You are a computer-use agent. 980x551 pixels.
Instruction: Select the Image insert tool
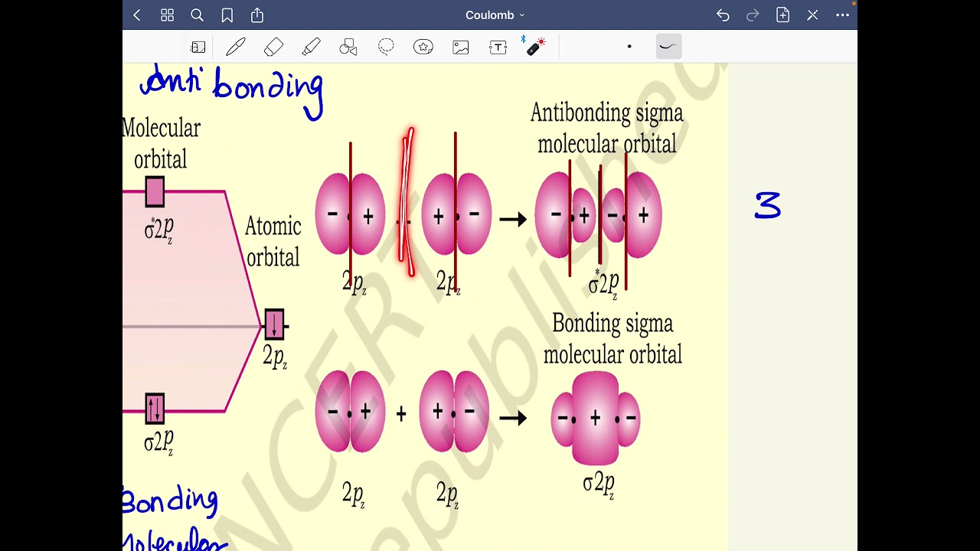click(461, 47)
